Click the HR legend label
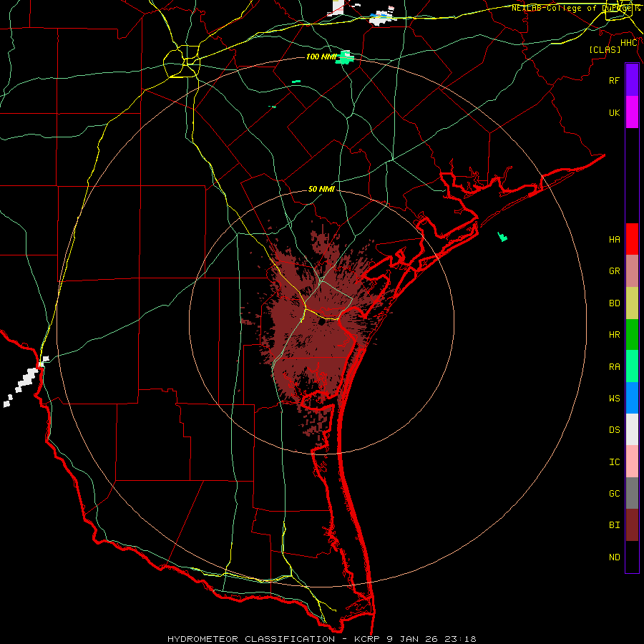 (x=614, y=335)
